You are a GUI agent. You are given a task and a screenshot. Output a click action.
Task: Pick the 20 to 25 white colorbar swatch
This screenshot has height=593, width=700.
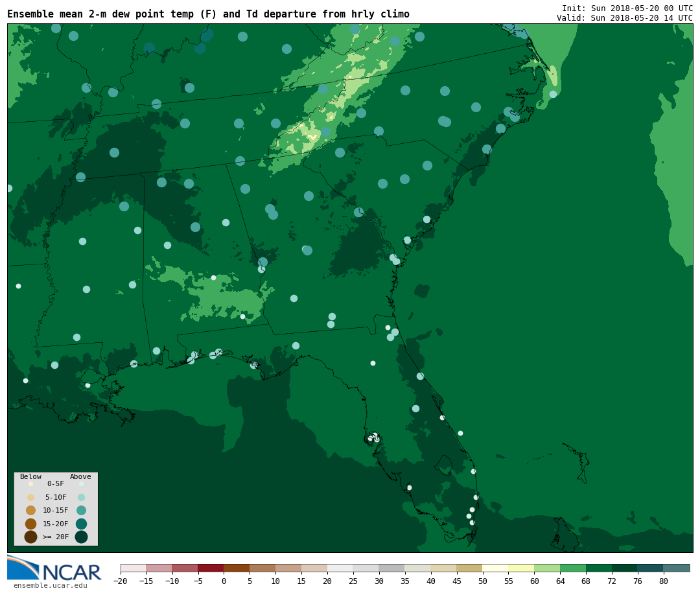(341, 568)
